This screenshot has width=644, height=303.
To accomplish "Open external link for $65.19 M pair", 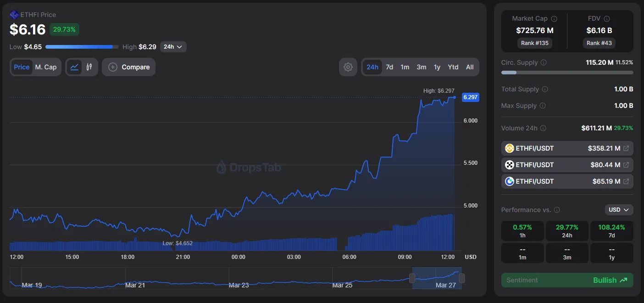I will (626, 181).
